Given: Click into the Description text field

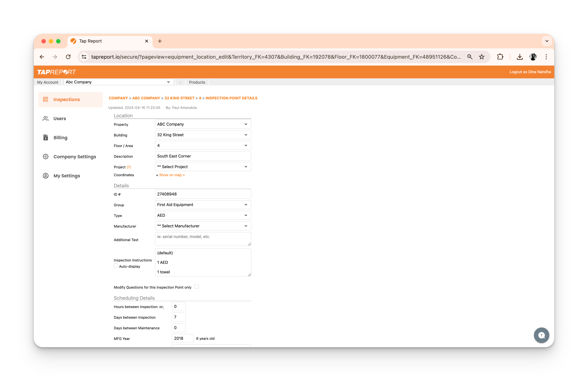Looking at the screenshot, I should (203, 156).
